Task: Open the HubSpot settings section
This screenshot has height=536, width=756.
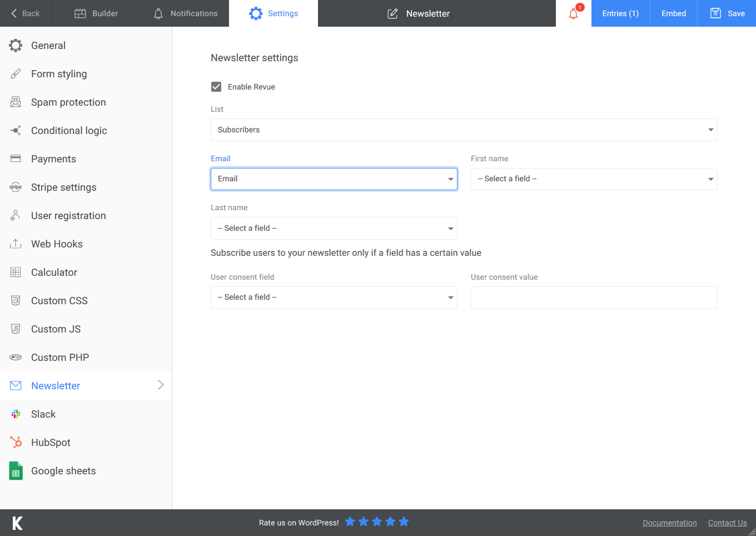Action: [x=86, y=443]
